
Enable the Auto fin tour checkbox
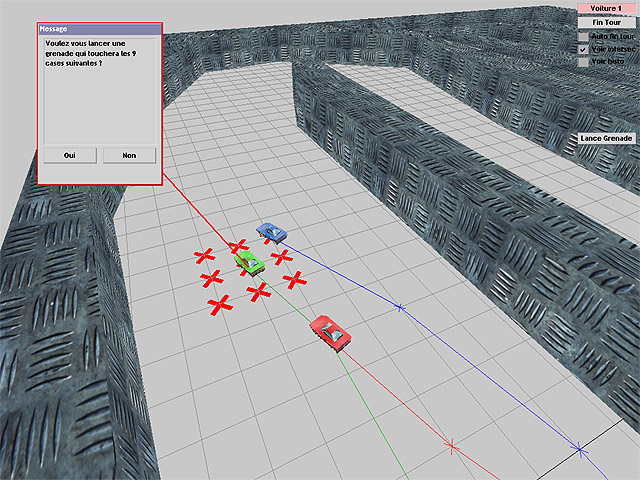click(x=583, y=35)
